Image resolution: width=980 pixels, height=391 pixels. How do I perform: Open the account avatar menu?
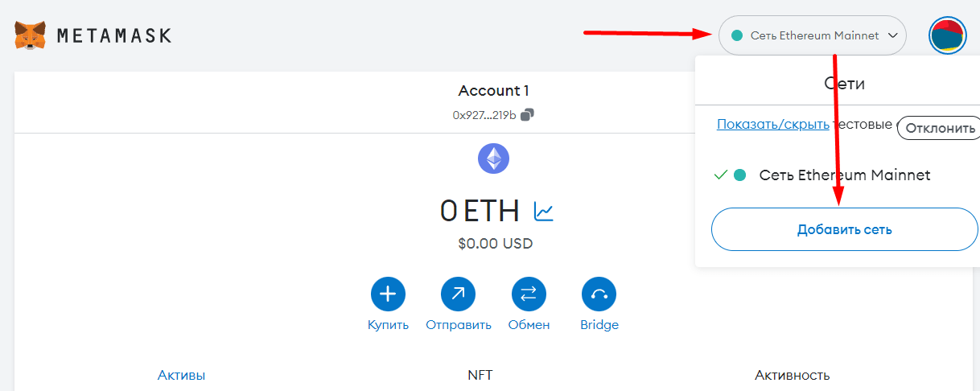pos(947,36)
